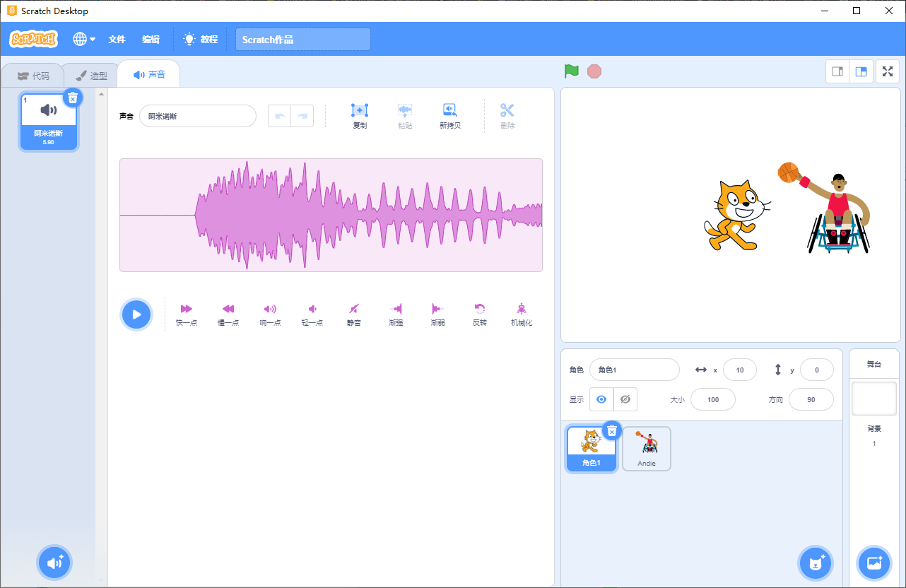This screenshot has width=906, height=588.
Task: Edit the sound name field 阿米诺斯
Action: (198, 116)
